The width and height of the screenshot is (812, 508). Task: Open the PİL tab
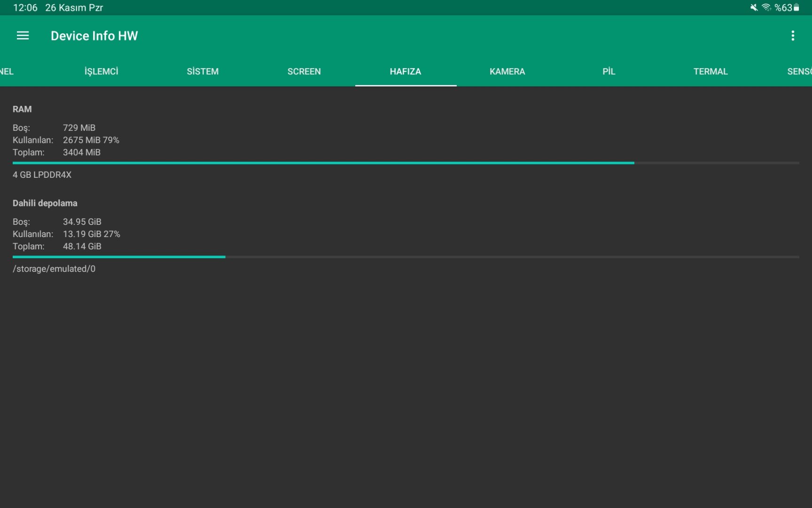click(609, 71)
